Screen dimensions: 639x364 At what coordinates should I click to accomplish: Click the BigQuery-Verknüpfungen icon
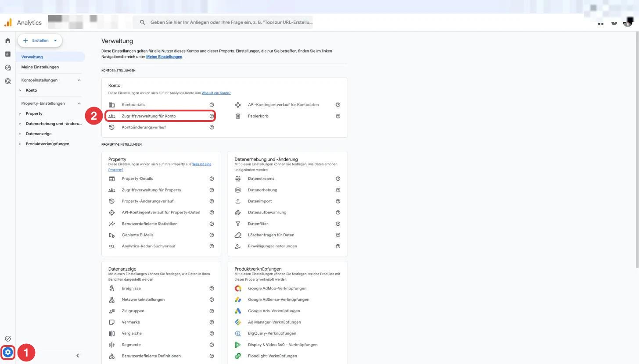tap(238, 333)
